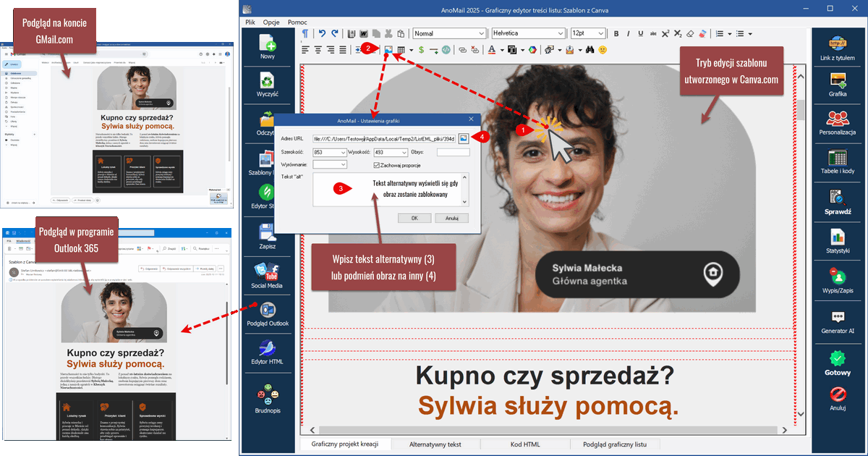Screen dimensions: 868x456
Task: Click Nowy in the left sidebar
Action: point(268,46)
